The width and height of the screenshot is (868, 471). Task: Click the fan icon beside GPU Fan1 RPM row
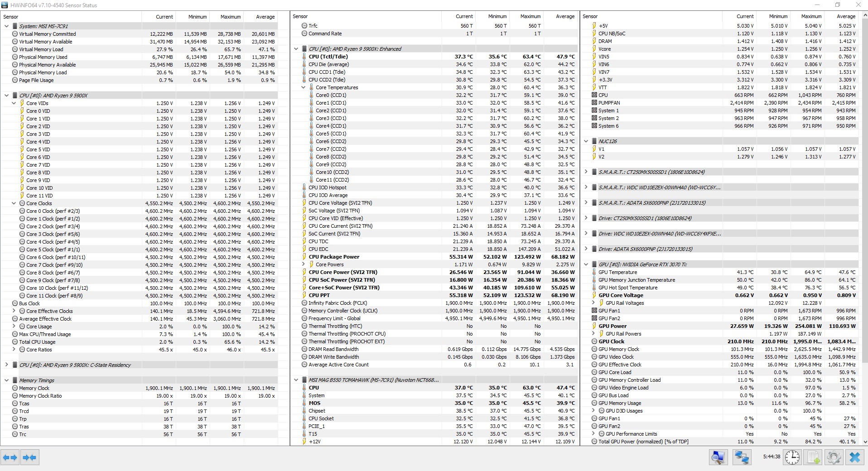pyautogui.click(x=594, y=311)
